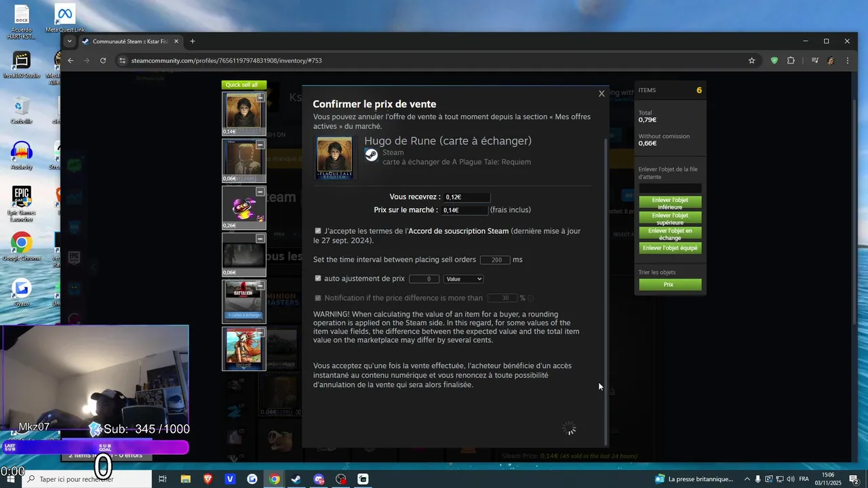Open File Explorer from the taskbar
The image size is (868, 488).
pos(185,479)
